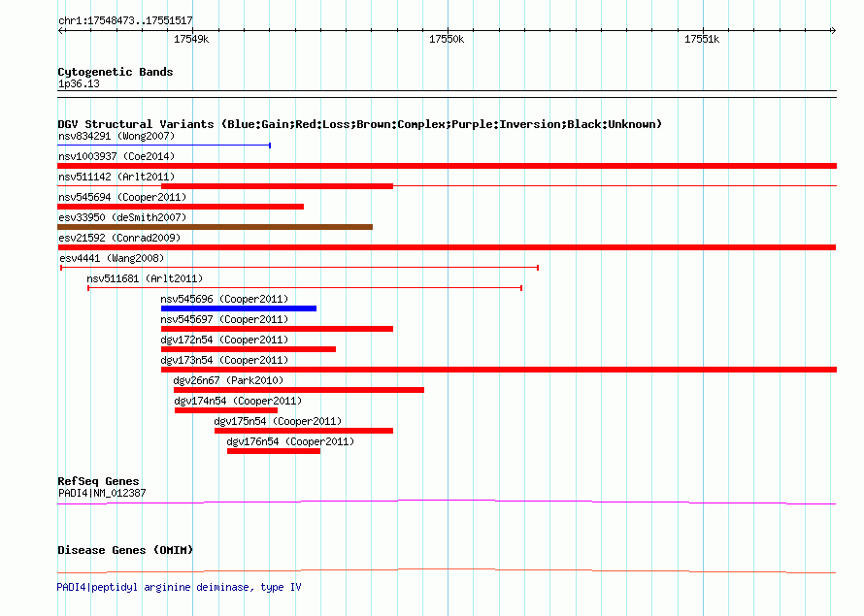This screenshot has height=616, width=864.
Task: Select the red dgv26n67 loss bar
Action: point(299,390)
